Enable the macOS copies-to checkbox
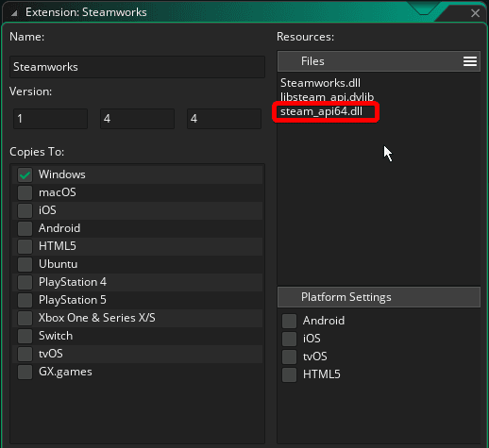 pyautogui.click(x=25, y=192)
